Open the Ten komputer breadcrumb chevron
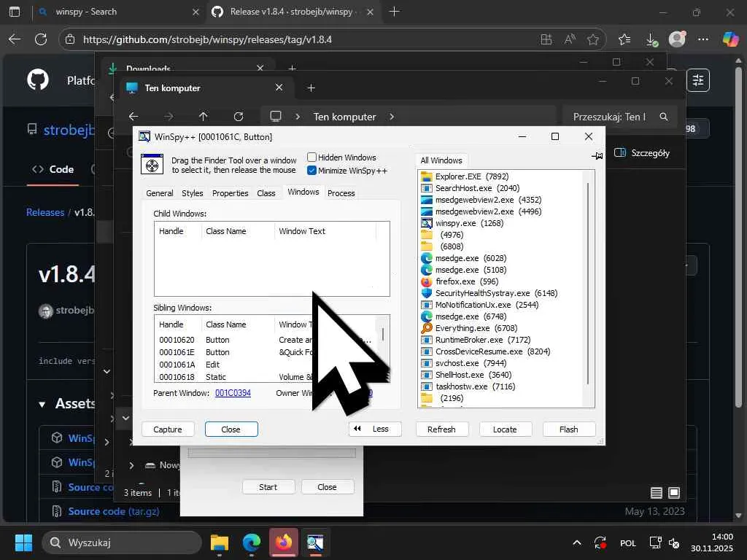 (x=392, y=117)
